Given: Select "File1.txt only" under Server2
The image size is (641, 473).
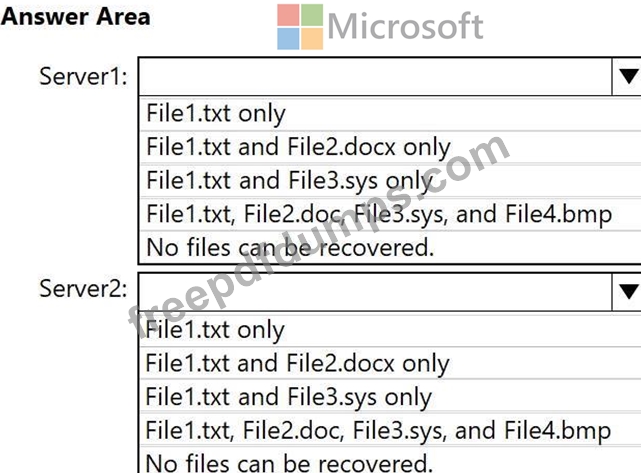Looking at the screenshot, I should coord(216,329).
